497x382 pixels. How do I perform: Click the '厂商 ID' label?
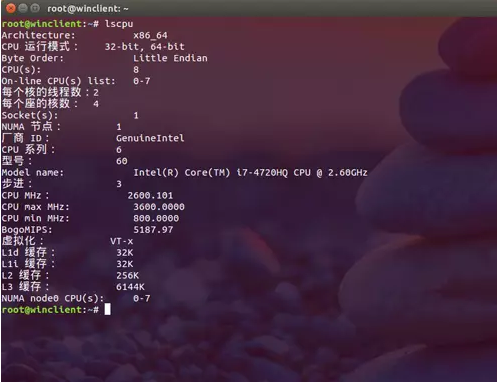pos(25,138)
